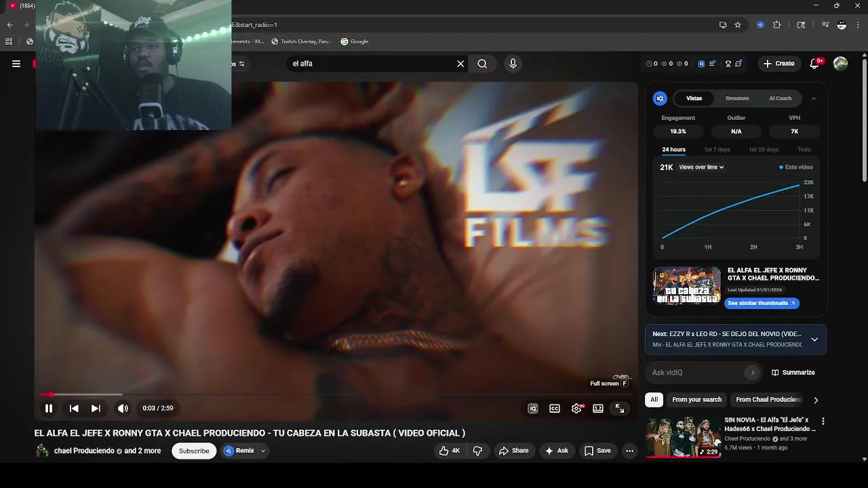Bookmark this page with the star icon
868x488 pixels.
(x=738, y=25)
